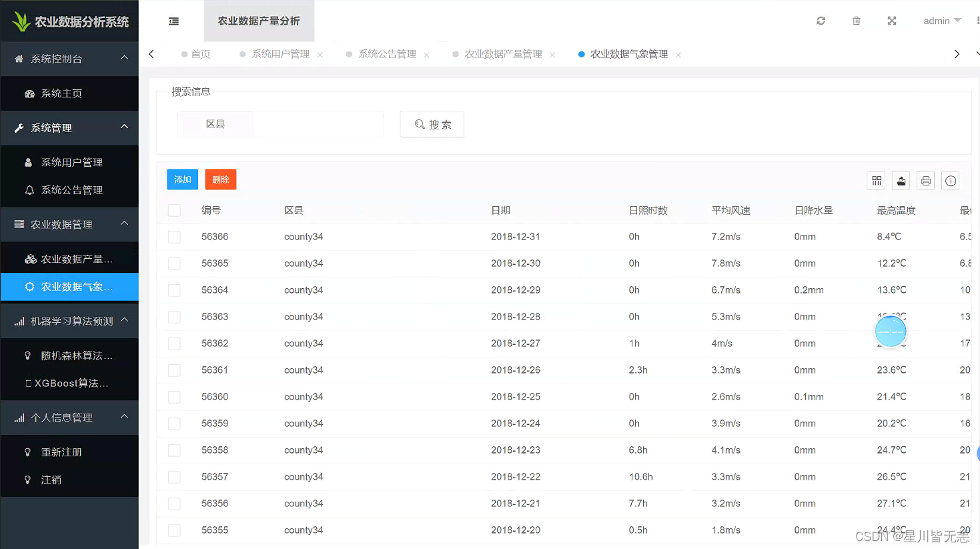This screenshot has height=549, width=980.
Task: Check the row 56358 checkbox
Action: point(174,450)
